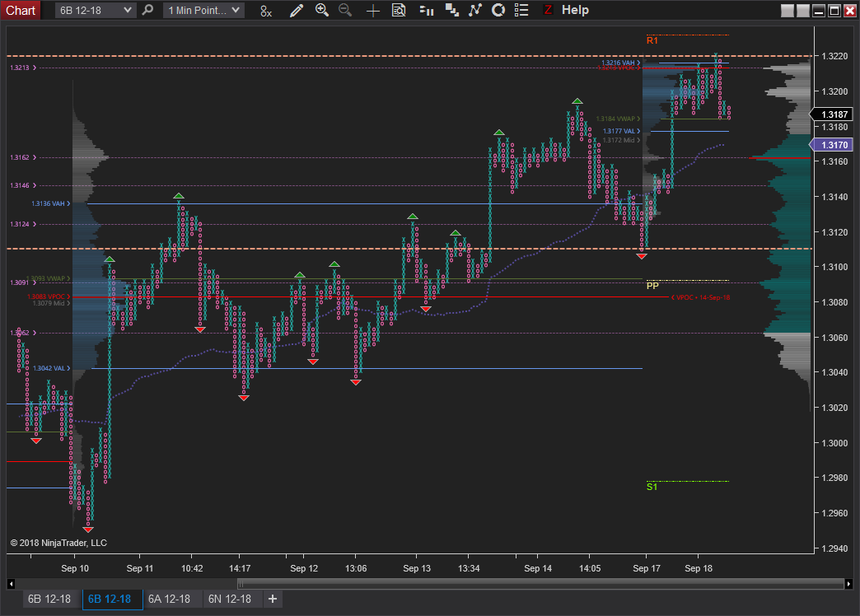Viewport: 860px width, 616px height.
Task: Click the Sep 12 date label
Action: (304, 568)
